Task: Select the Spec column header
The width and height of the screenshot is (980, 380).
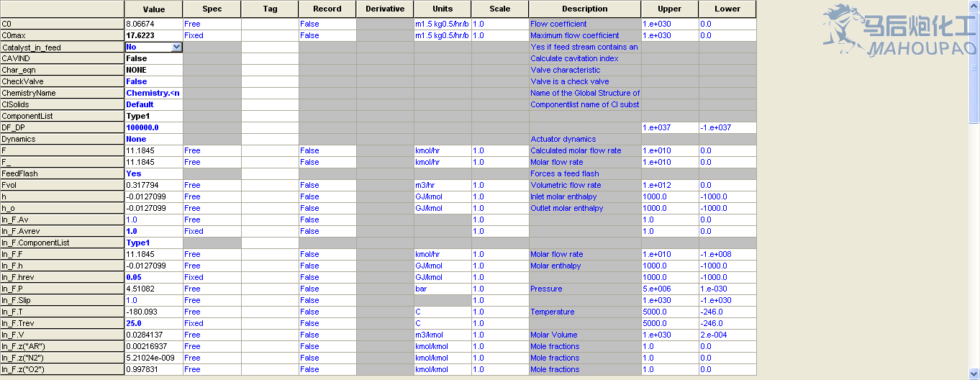Action: (x=212, y=9)
